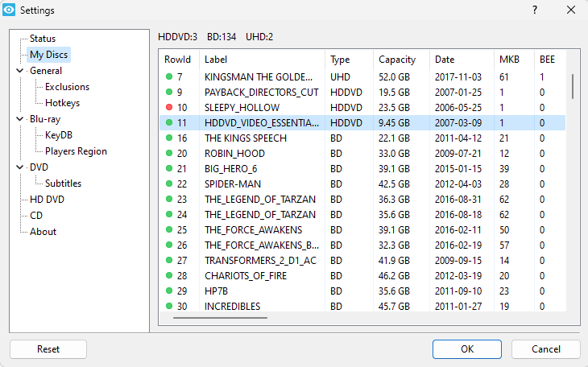Click the Settings app icon in title bar
This screenshot has width=588, height=367.
pyautogui.click(x=10, y=10)
